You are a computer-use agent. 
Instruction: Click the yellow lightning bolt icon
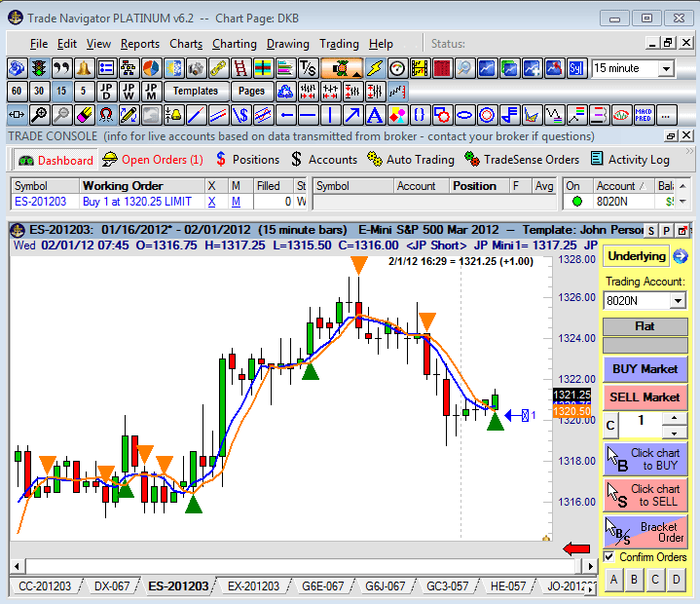tap(375, 68)
